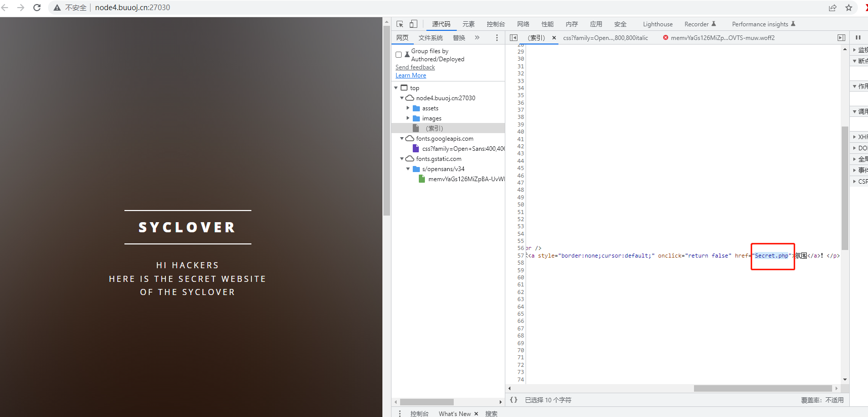Activate the DevTools inspect element picker
The image size is (868, 417).
pos(400,24)
